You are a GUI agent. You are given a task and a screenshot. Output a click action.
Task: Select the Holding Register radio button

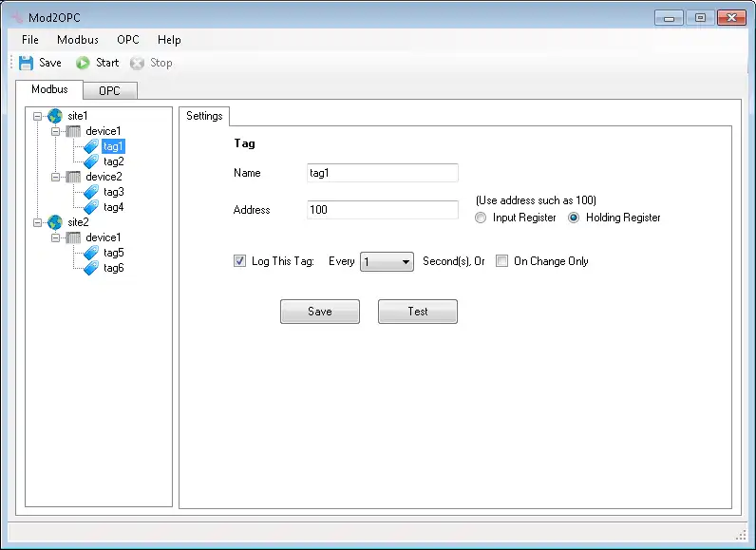[x=574, y=218]
